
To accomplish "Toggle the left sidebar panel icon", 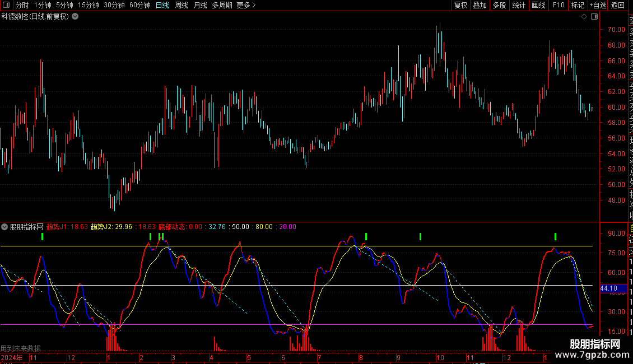I will point(6,5).
